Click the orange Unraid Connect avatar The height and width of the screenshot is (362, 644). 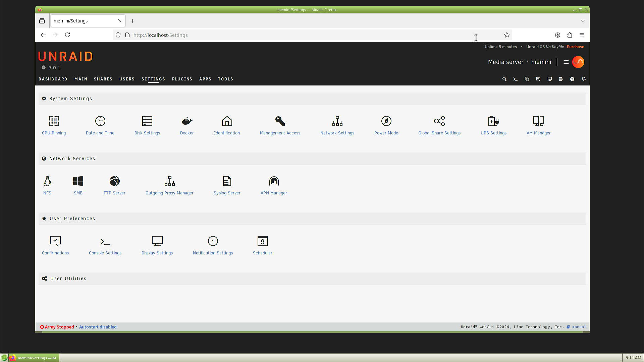click(x=578, y=62)
